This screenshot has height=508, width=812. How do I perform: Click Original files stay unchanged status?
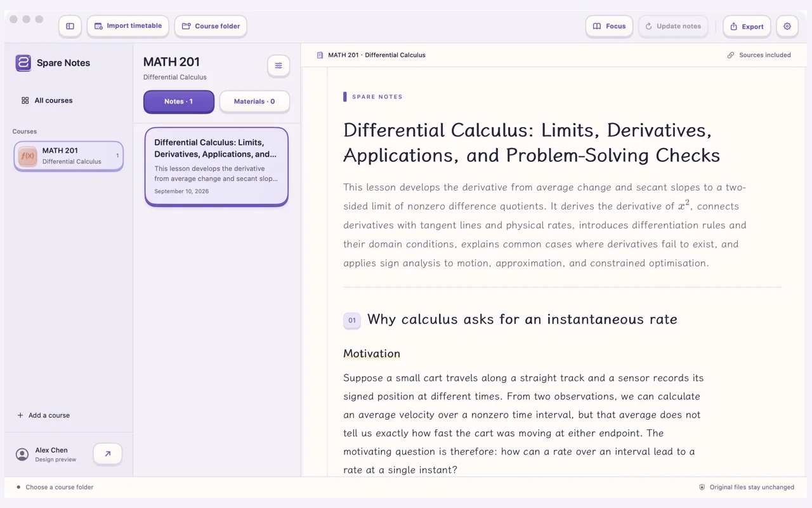pyautogui.click(x=747, y=487)
